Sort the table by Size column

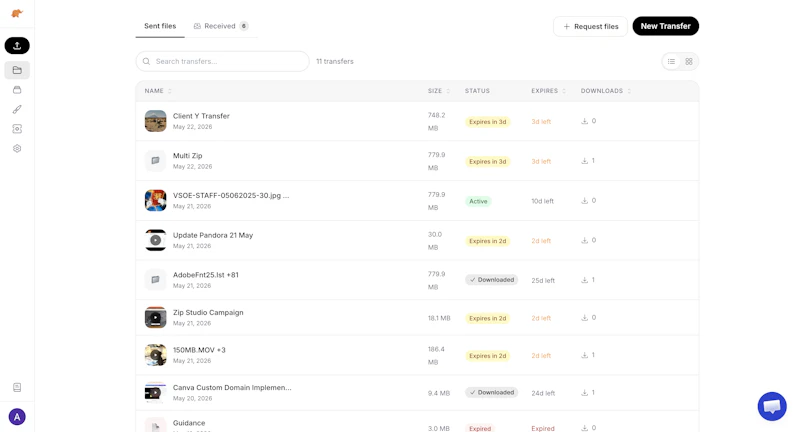(439, 91)
